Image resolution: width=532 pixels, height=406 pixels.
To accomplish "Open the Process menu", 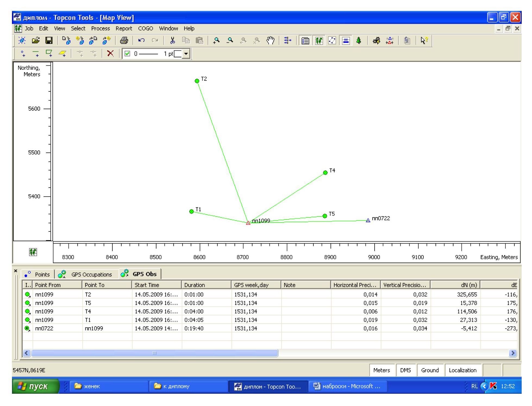I will [x=100, y=29].
